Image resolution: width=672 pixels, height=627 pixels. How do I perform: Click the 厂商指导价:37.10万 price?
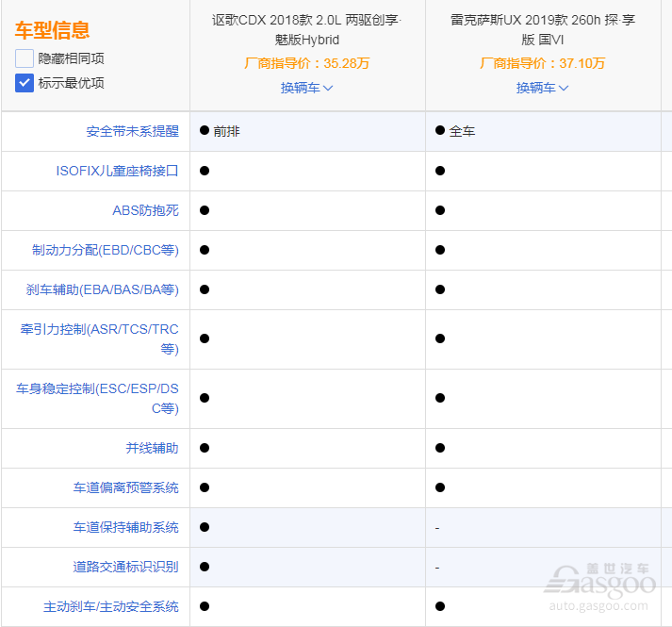coord(543,63)
